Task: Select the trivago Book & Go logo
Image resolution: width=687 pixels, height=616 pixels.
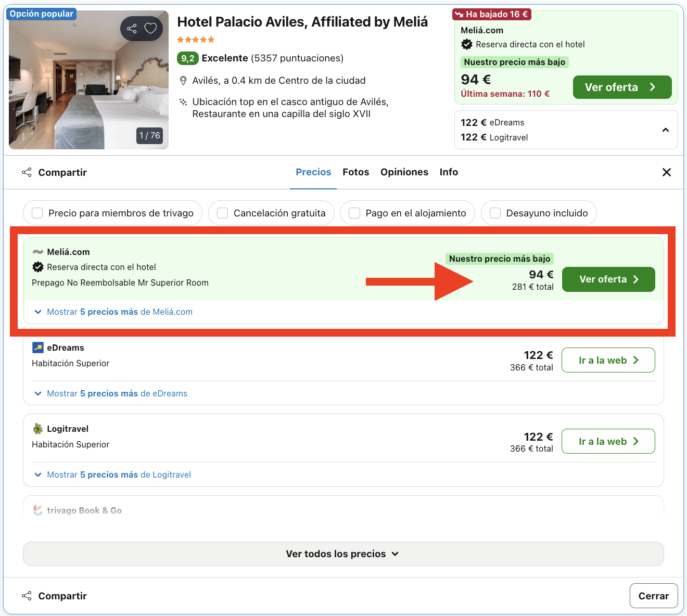Action: click(x=37, y=510)
